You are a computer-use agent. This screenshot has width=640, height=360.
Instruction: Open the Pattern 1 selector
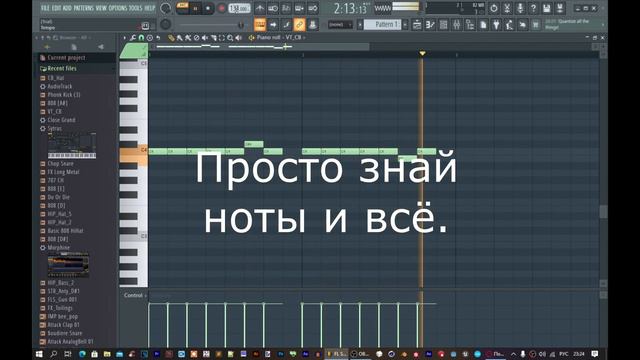[382, 24]
